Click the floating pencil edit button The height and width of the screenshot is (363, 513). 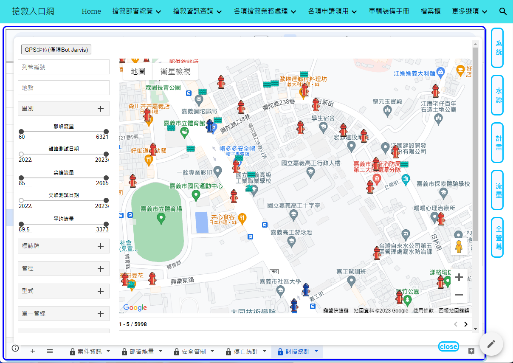(x=491, y=344)
